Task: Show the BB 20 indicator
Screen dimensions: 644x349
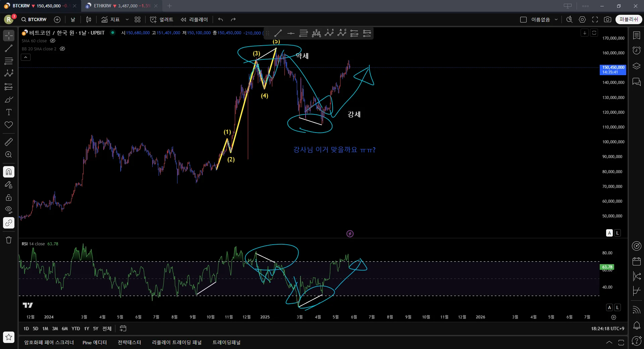Action: 62,49
